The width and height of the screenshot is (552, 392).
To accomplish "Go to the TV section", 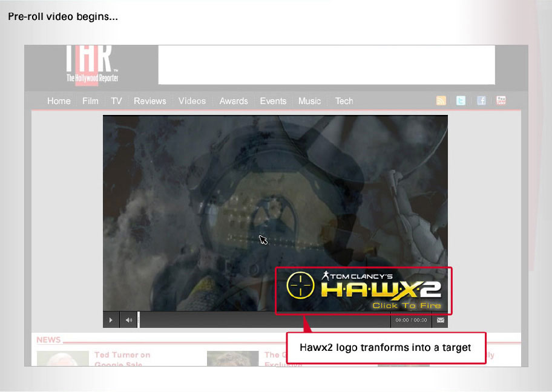I will tap(116, 101).
